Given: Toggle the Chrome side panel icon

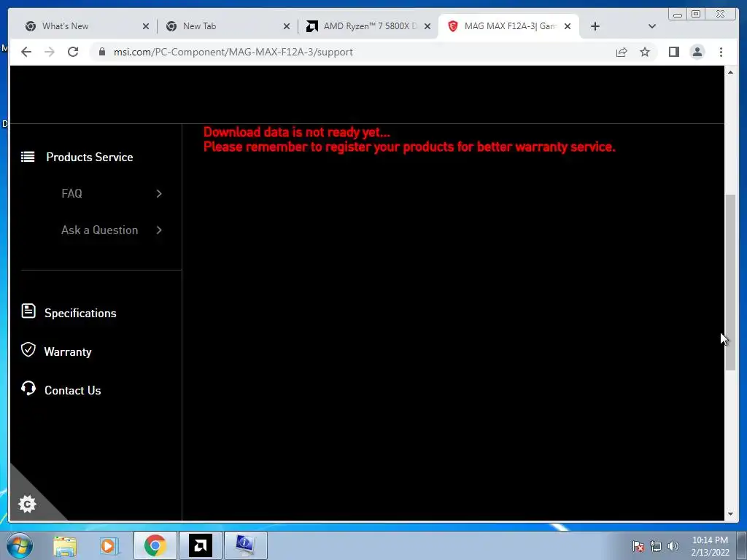Looking at the screenshot, I should 673,52.
